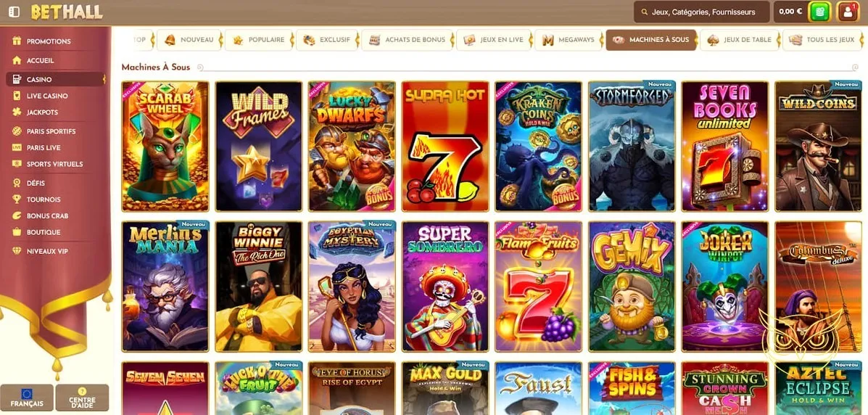Image resolution: width=868 pixels, height=415 pixels.
Task: Click the Tournois trophy icon
Action: [17, 200]
